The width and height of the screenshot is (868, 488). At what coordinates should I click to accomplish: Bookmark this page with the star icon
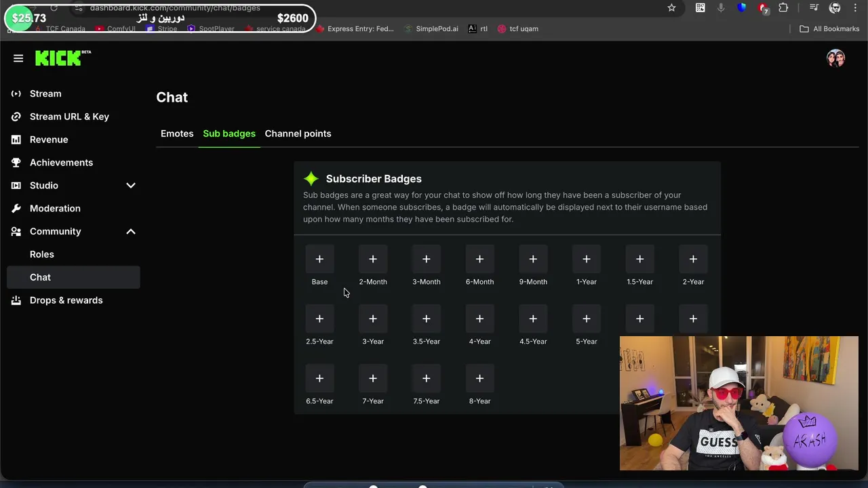click(x=671, y=7)
